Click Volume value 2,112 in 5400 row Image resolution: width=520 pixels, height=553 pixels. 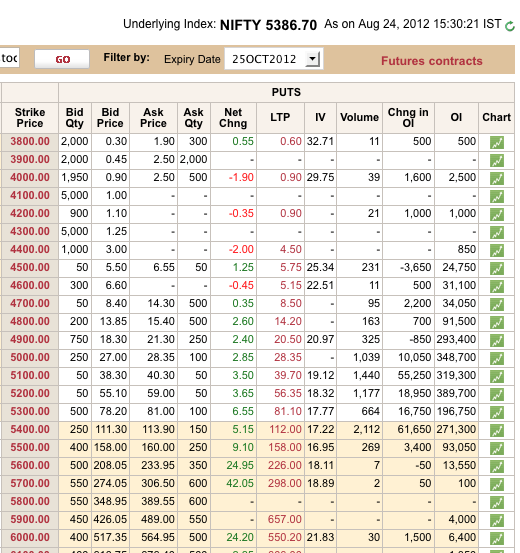coord(367,429)
